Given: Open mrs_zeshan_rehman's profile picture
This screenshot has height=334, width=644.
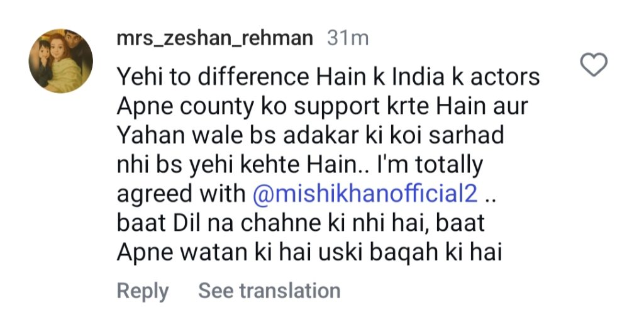Looking at the screenshot, I should [60, 61].
